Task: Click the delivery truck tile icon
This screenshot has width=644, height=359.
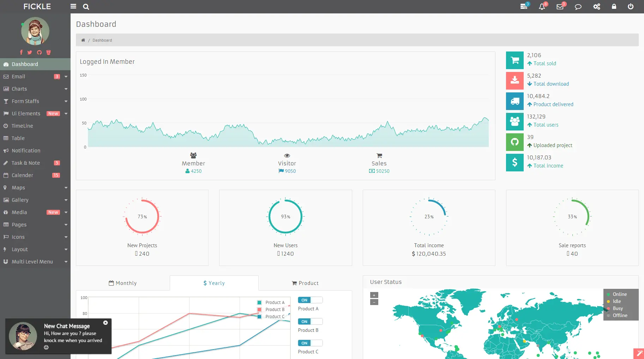Action: (515, 101)
